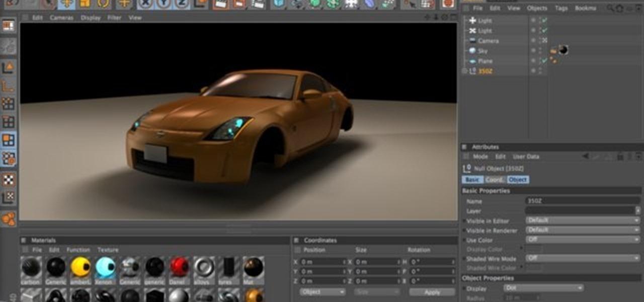The height and width of the screenshot is (302, 644).
Task: Open the Object Manager Objects menu
Action: [x=537, y=8]
